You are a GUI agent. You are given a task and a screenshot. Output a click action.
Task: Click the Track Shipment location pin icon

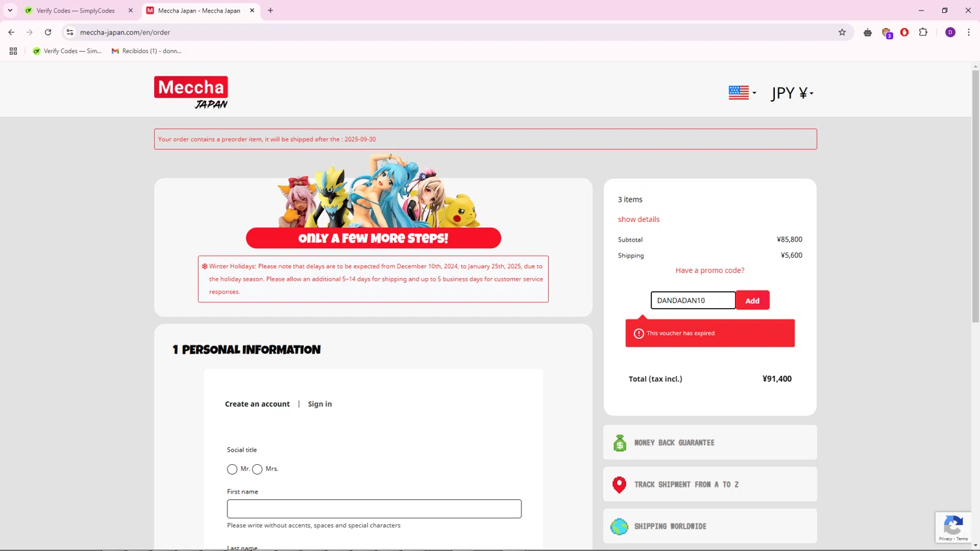tap(619, 484)
